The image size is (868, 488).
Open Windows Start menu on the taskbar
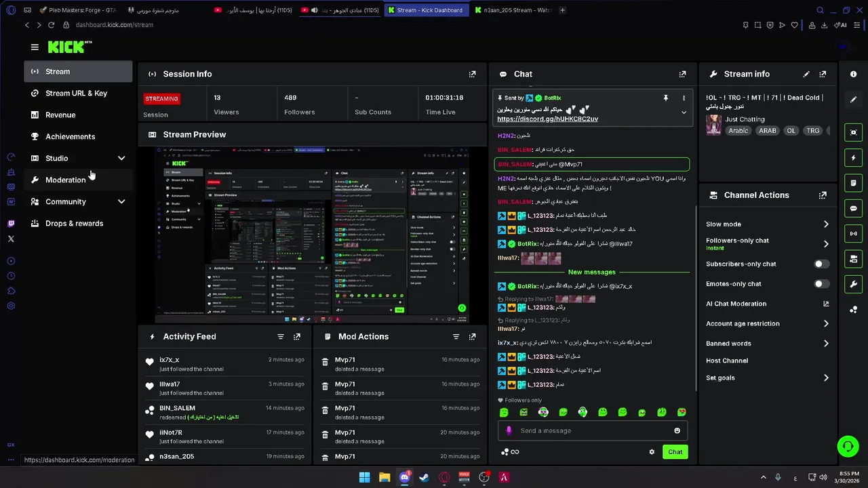click(364, 477)
